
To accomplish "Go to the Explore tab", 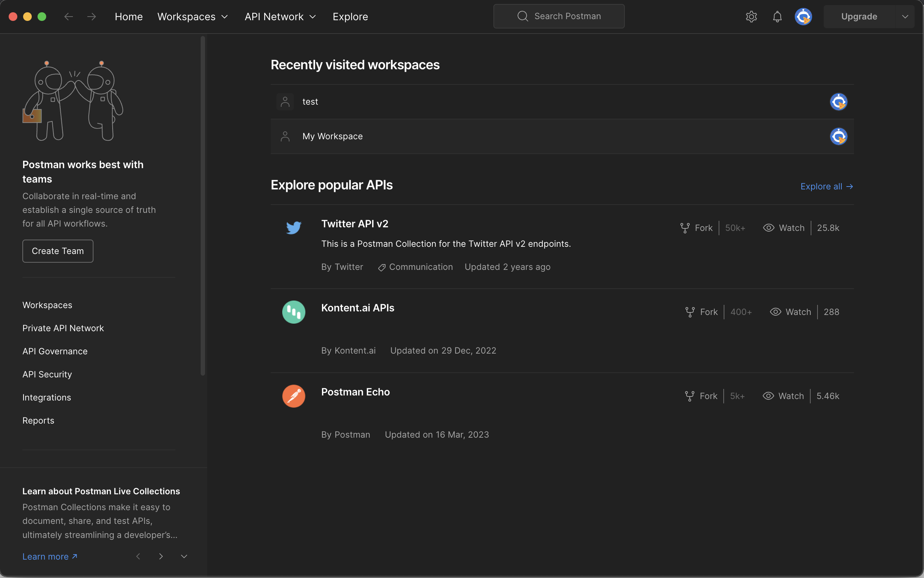I will [350, 17].
